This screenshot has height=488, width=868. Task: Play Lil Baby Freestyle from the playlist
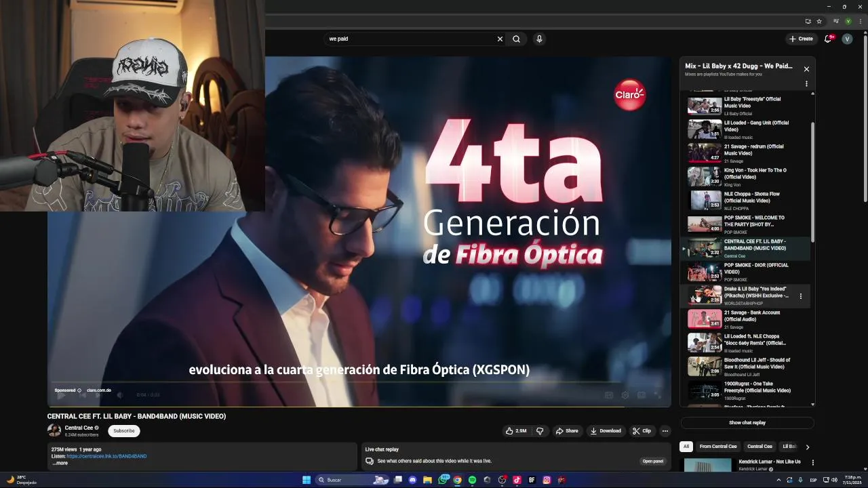(745, 106)
